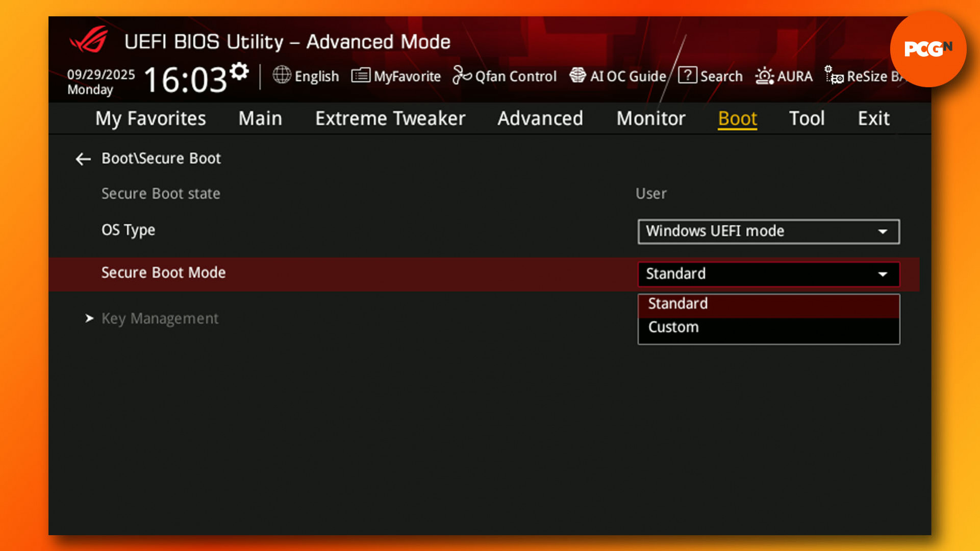Screen dimensions: 980x551
Task: Select the Secure Boot state label
Action: [x=161, y=194]
